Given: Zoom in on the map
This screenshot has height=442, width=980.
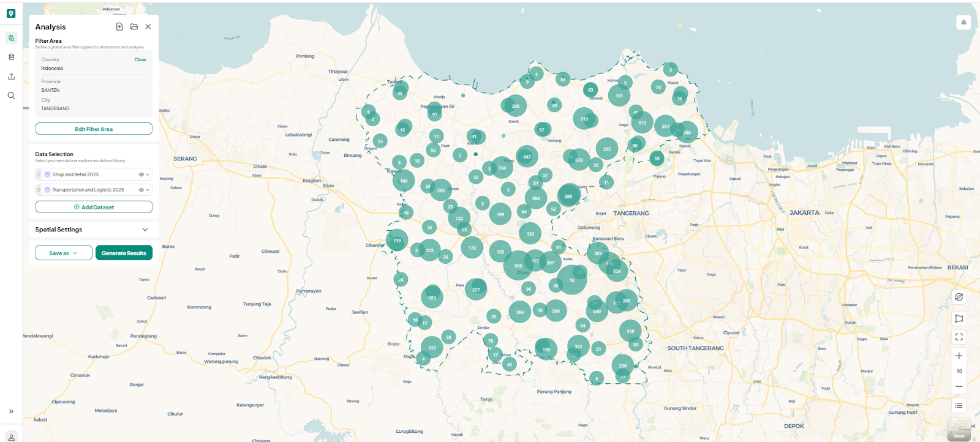Looking at the screenshot, I should 959,356.
